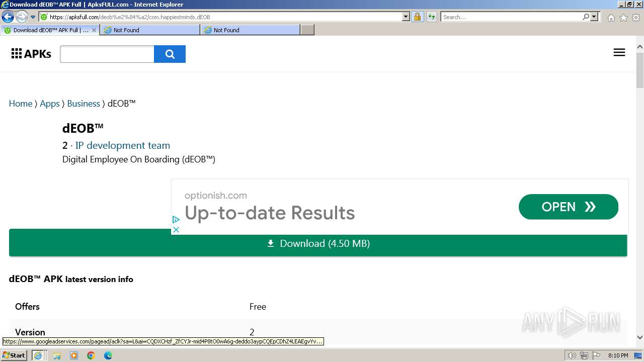Open the media player taskbar icon
644x362 pixels.
point(74,355)
